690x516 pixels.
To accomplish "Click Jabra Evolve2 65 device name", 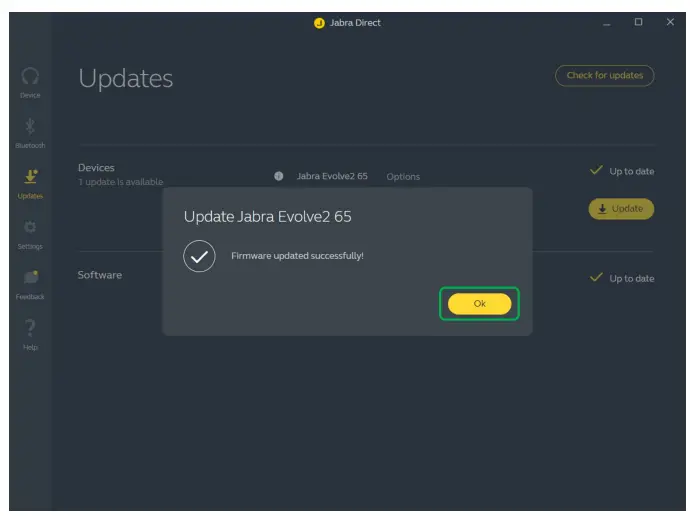I will 332,176.
